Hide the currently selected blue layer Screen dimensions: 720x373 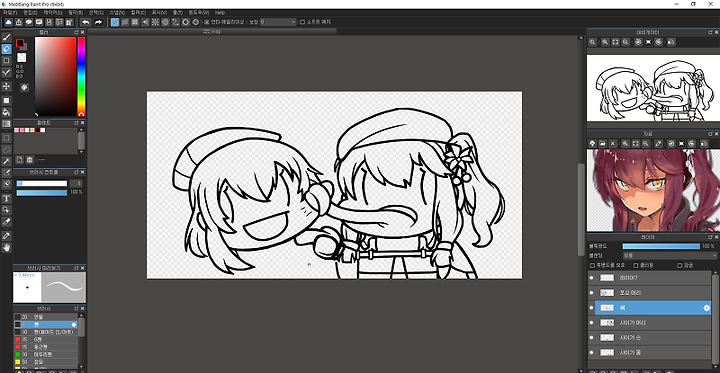(x=591, y=308)
